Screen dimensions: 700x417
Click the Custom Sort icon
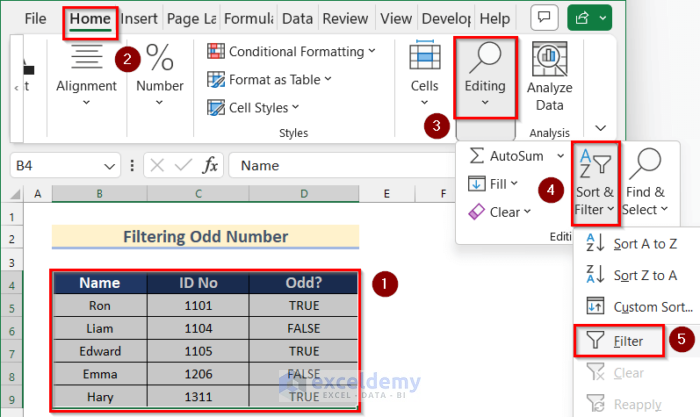coord(595,306)
